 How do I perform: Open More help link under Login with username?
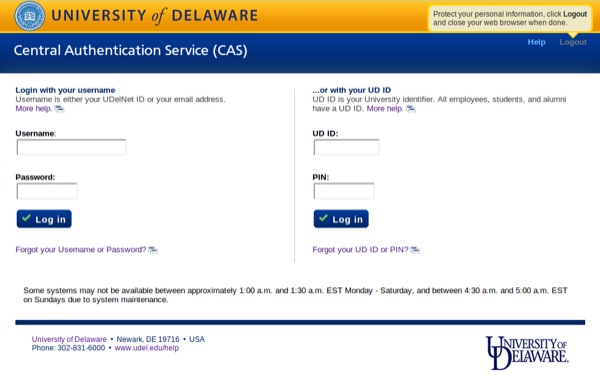(34, 109)
